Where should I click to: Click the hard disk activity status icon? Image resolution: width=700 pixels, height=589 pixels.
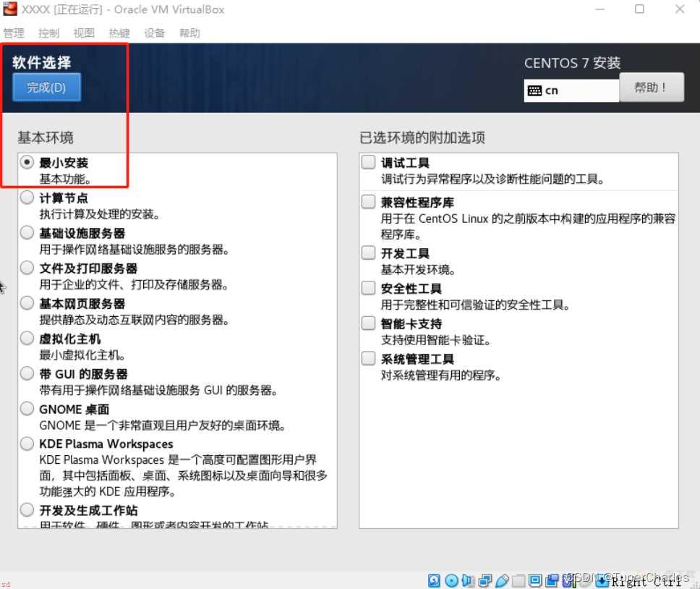[434, 580]
